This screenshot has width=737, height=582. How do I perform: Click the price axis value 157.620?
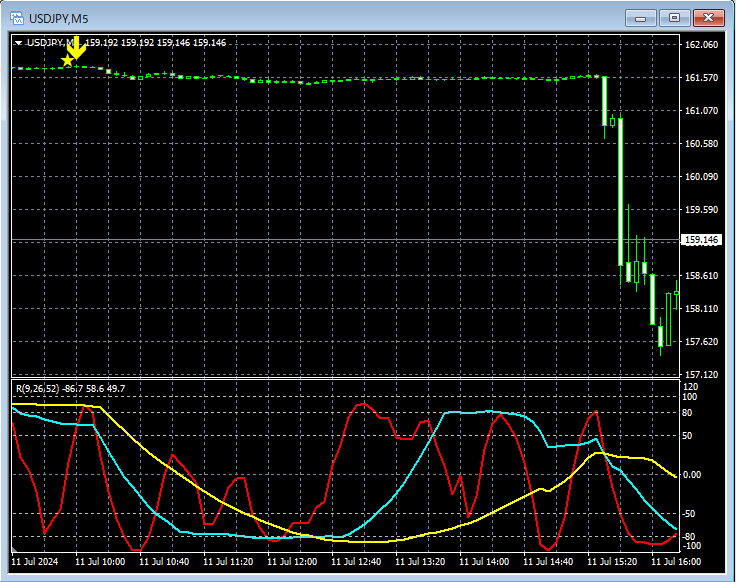click(x=701, y=341)
